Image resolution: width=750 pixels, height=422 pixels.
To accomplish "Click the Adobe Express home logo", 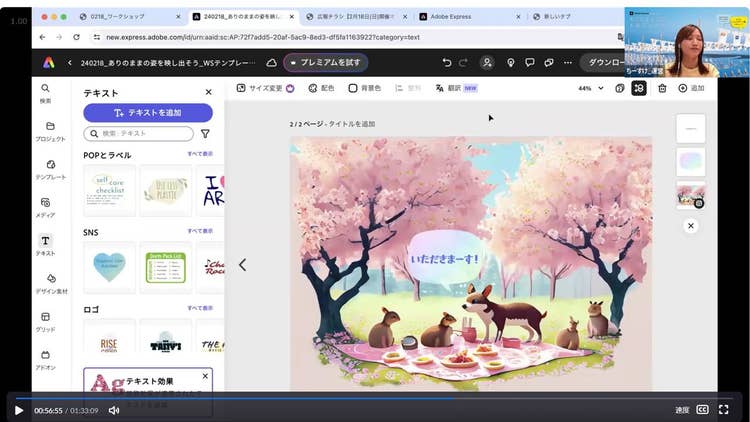I will coord(48,63).
